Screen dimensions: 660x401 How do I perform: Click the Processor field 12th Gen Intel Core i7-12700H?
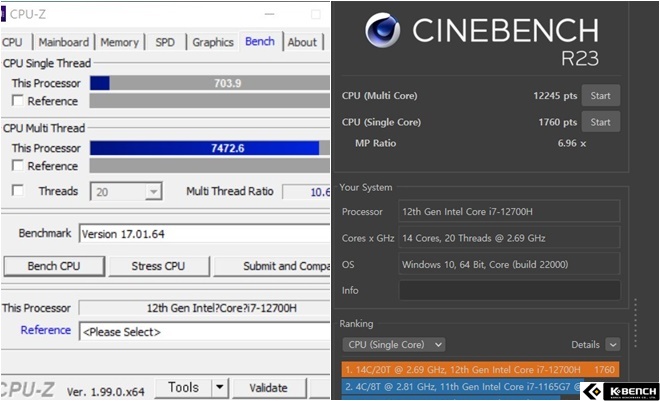point(509,211)
